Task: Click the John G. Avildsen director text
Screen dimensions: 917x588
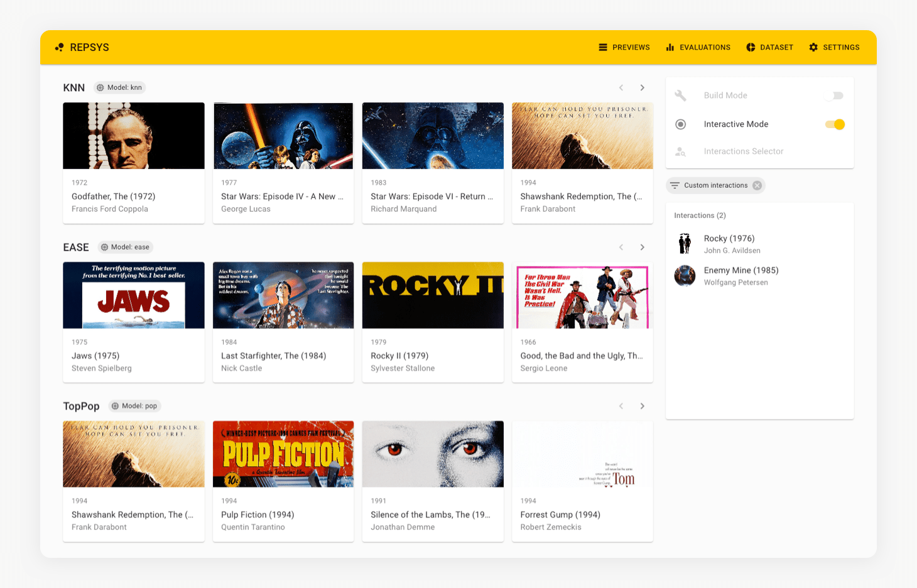Action: click(x=732, y=251)
